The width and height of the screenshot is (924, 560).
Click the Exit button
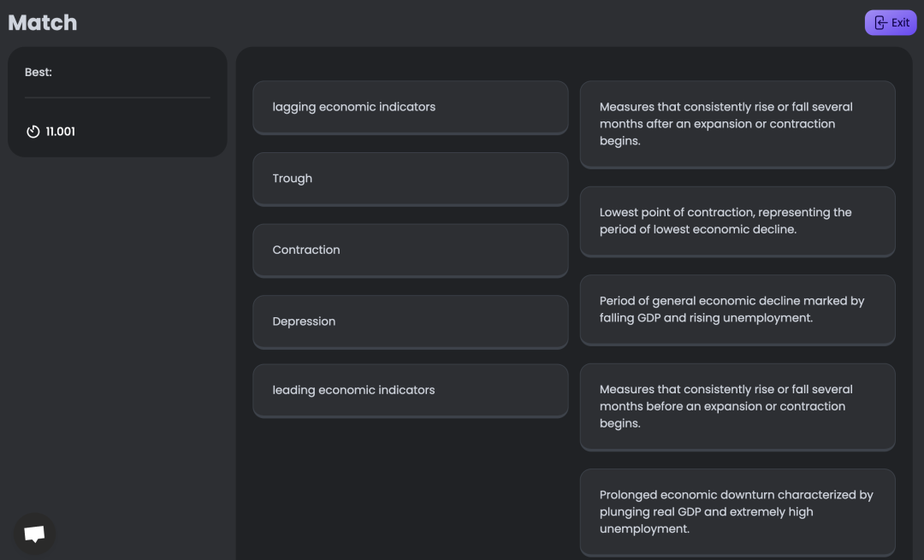(x=890, y=23)
